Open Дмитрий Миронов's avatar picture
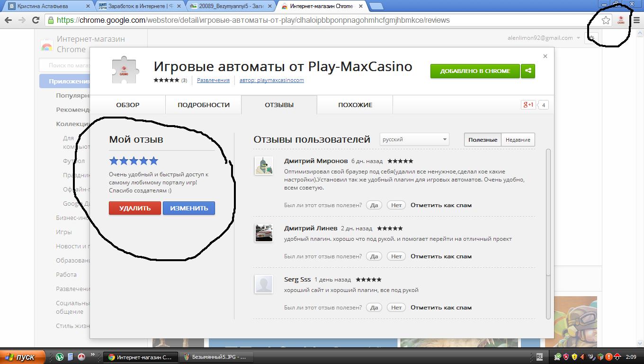 (x=264, y=166)
